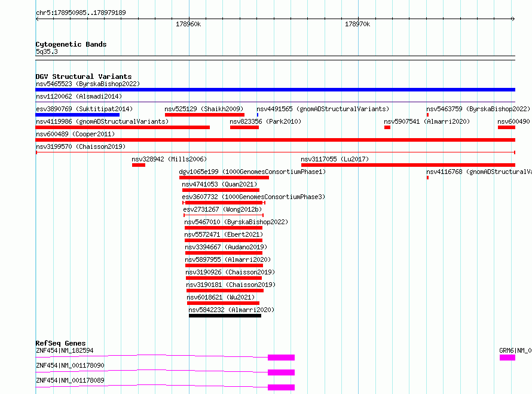Click the GRM6 magenta exon block
This screenshot has width=532, height=394.
click(x=507, y=358)
